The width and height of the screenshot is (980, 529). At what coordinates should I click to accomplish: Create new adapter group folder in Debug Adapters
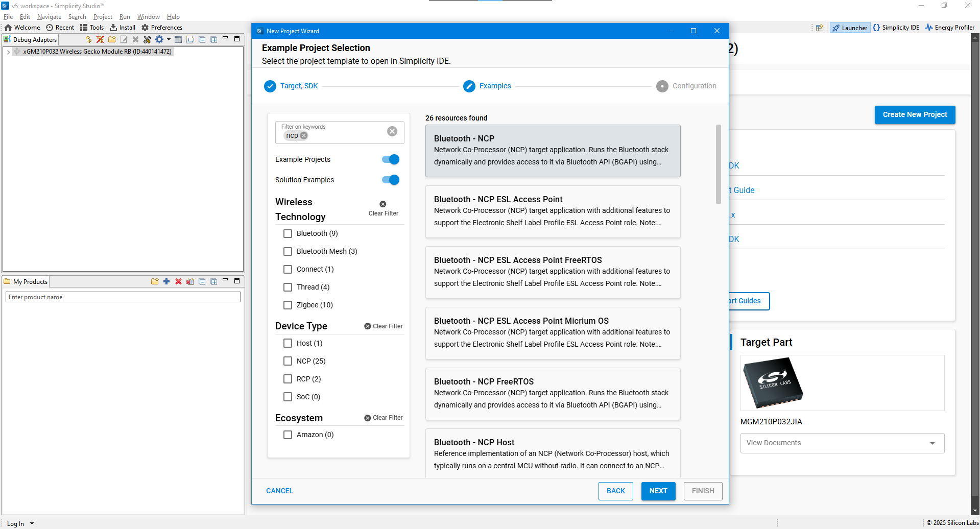112,39
